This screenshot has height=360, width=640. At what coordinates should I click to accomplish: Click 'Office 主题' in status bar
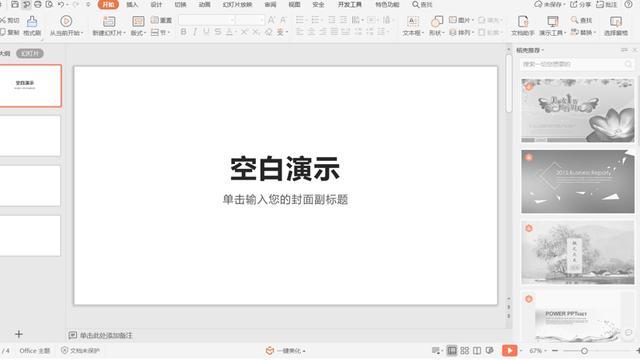coord(35,351)
